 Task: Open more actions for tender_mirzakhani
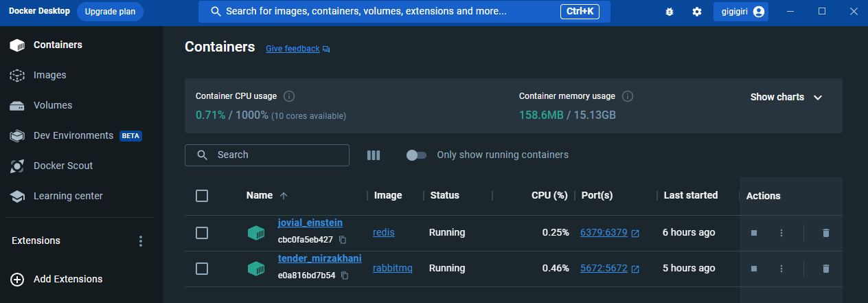click(781, 269)
